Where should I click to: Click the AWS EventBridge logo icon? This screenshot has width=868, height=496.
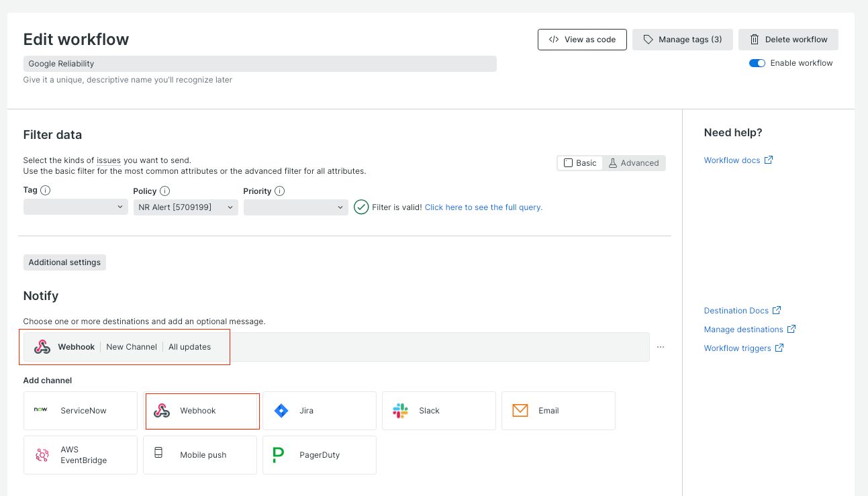42,455
